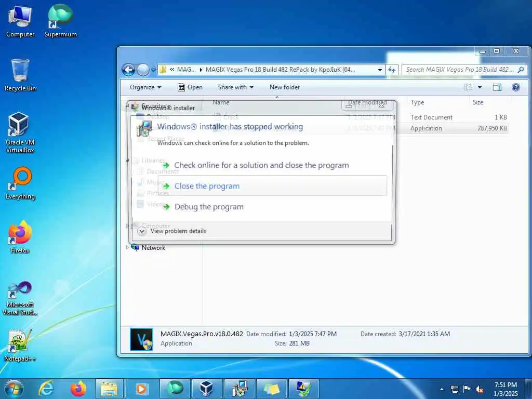Click the Vegas thumbnail in details pane

coord(141,339)
